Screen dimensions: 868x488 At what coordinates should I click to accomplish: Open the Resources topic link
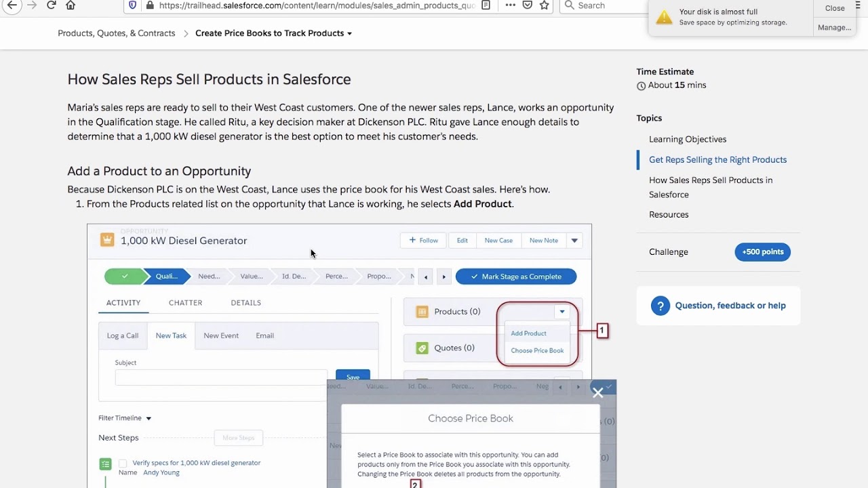[x=669, y=214]
